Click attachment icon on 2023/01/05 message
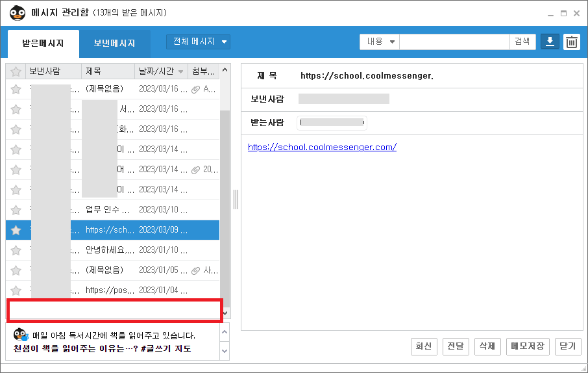The height and width of the screenshot is (373, 588). click(195, 270)
